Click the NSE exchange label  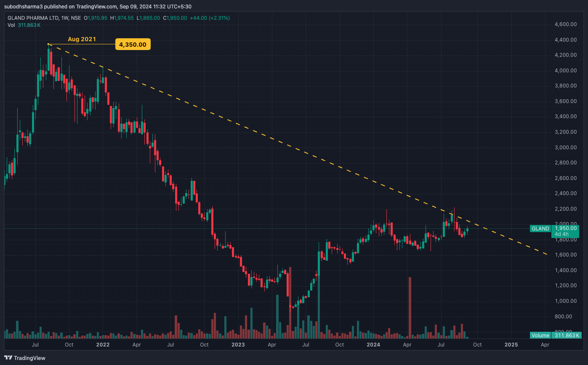(x=77, y=18)
